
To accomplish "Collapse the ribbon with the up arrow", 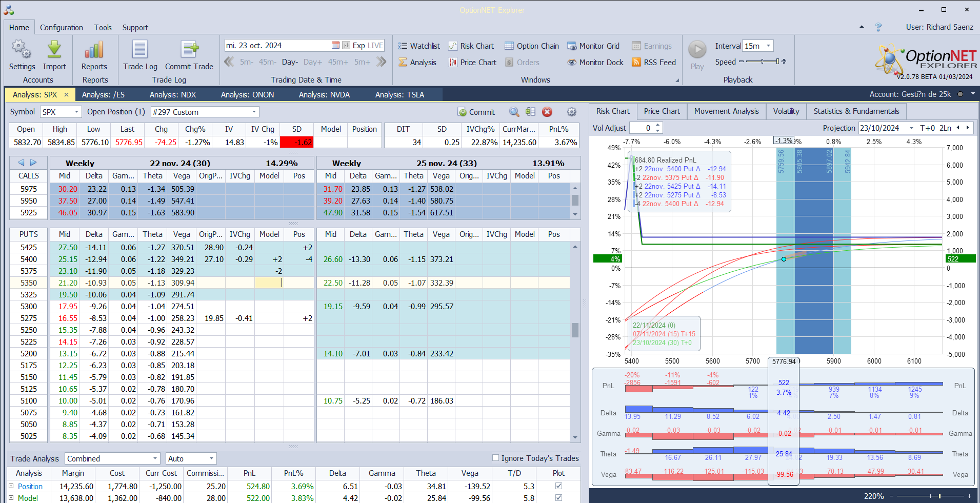I will 862,27.
